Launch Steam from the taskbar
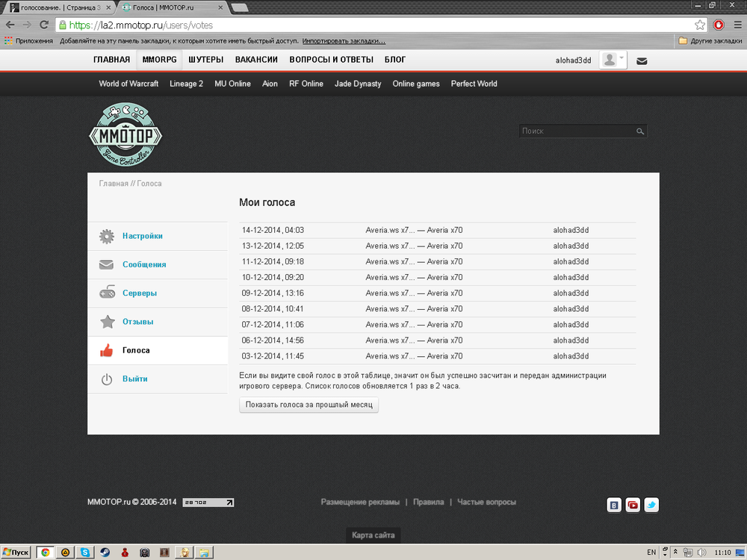 tap(104, 553)
